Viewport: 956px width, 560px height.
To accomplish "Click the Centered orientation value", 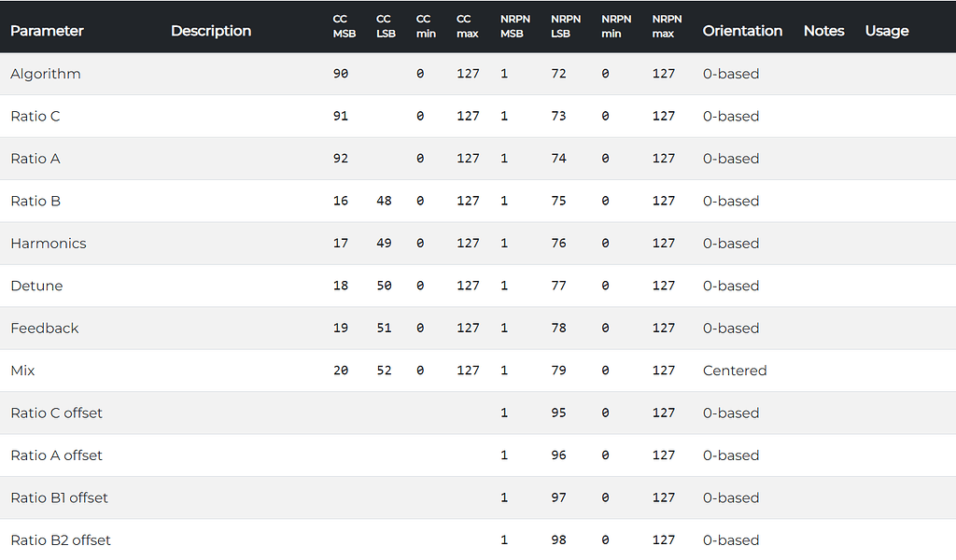I will pyautogui.click(x=735, y=371).
